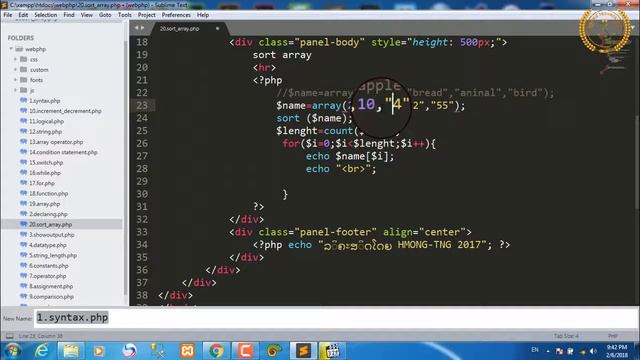Switch to Sublime Text taskbar icon
The height and width of the screenshot is (360, 640).
pyautogui.click(x=303, y=351)
